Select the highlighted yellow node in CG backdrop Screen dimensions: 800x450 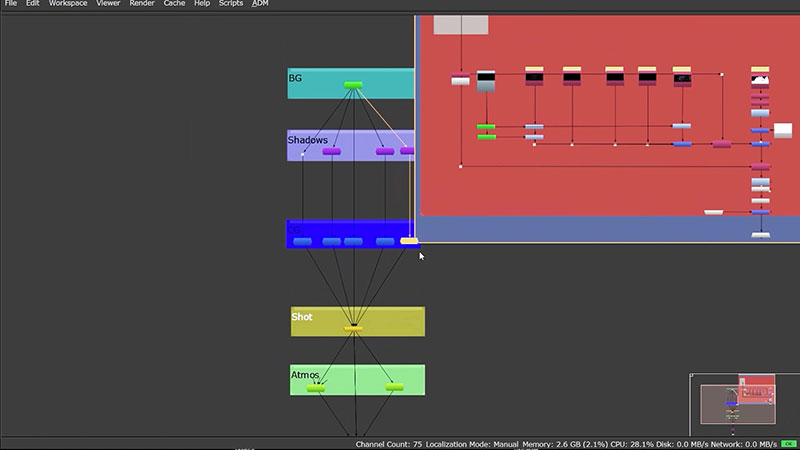(x=409, y=241)
